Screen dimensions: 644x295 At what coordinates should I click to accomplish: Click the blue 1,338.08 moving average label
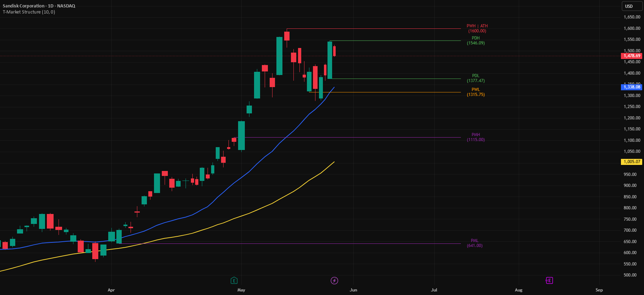click(x=632, y=87)
